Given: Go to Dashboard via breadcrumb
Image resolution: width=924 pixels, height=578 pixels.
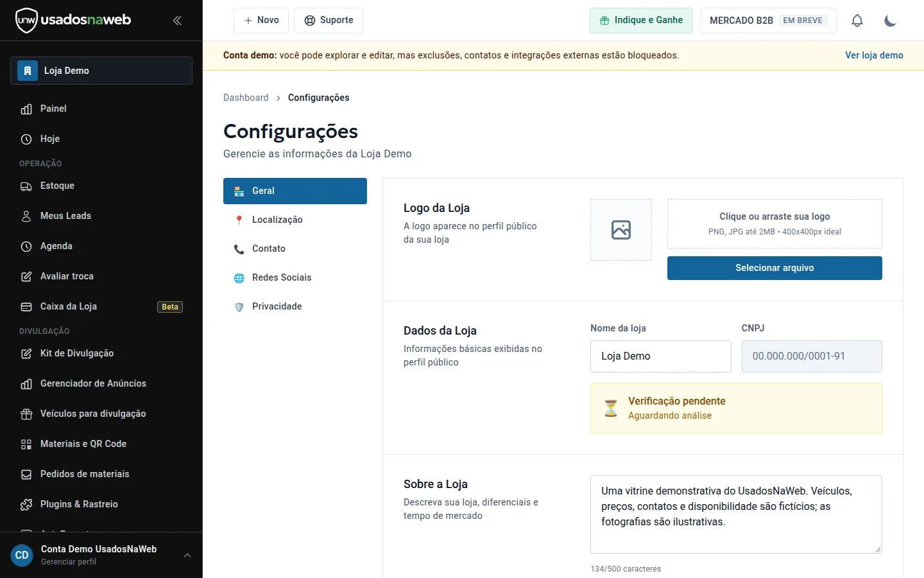Looking at the screenshot, I should click(x=246, y=98).
